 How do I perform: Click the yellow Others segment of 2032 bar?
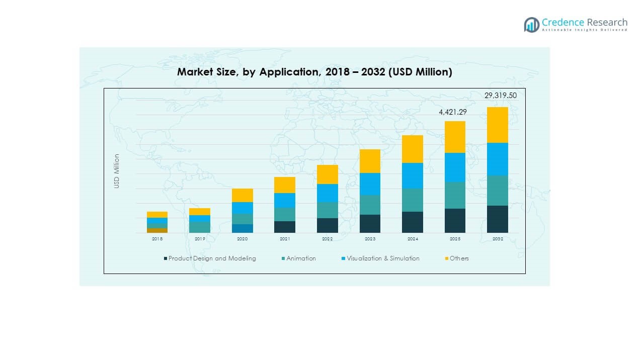click(x=497, y=125)
